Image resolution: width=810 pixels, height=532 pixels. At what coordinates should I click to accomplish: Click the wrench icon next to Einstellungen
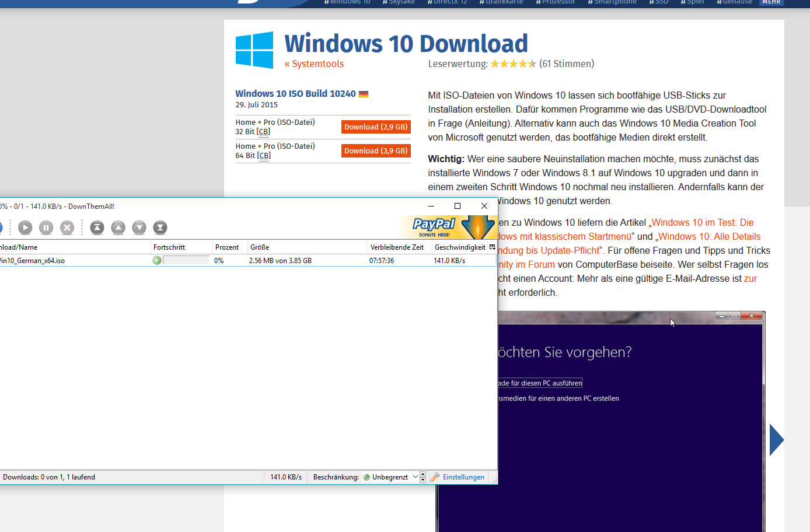pyautogui.click(x=435, y=477)
